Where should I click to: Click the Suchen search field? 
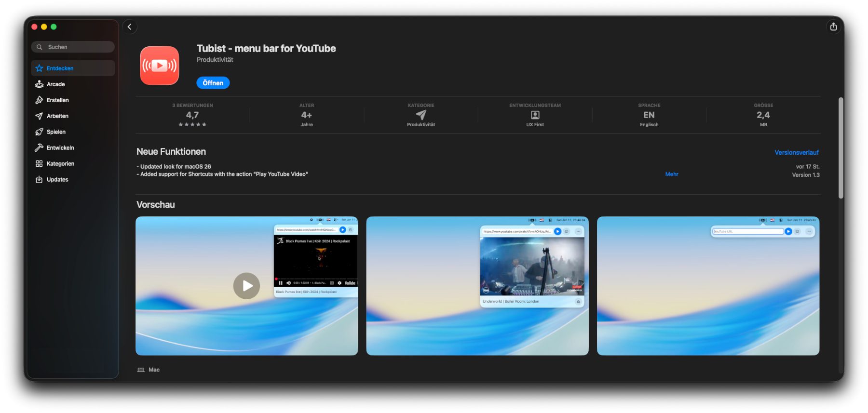(x=77, y=47)
